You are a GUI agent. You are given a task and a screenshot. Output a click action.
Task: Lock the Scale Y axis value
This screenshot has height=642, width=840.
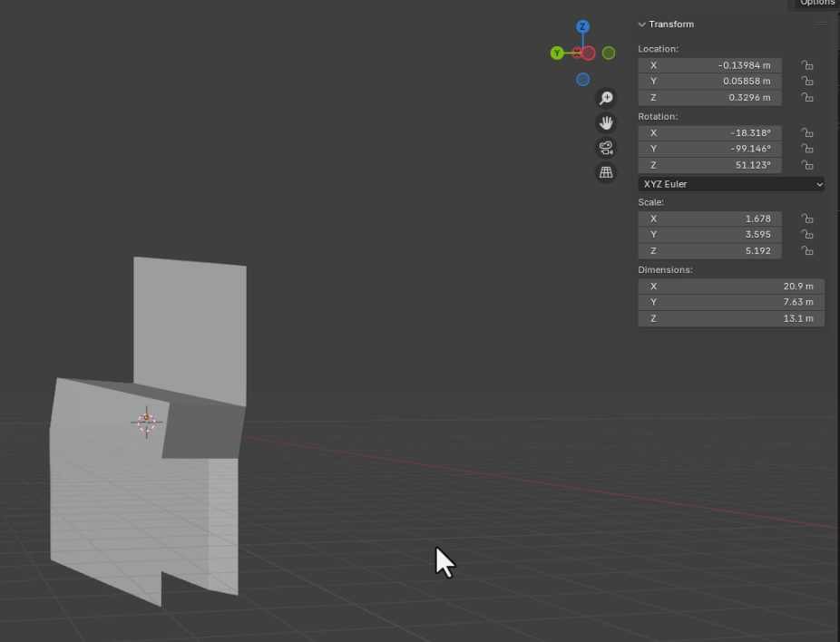click(807, 234)
